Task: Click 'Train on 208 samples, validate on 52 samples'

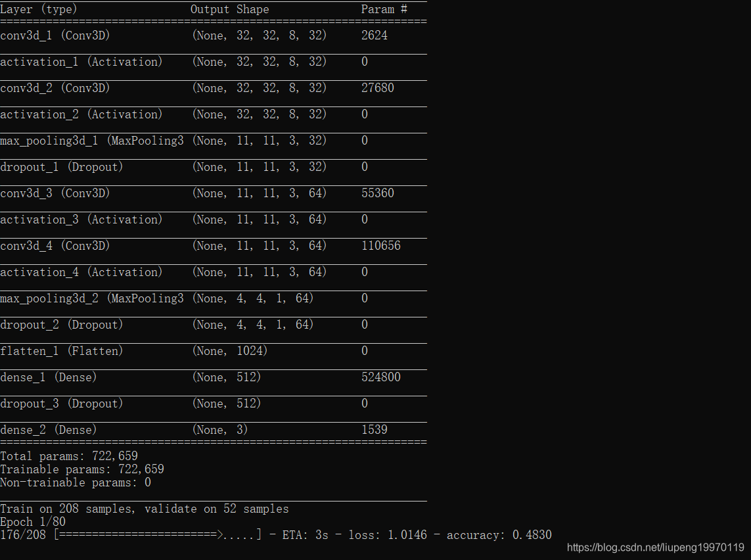Action: point(145,509)
